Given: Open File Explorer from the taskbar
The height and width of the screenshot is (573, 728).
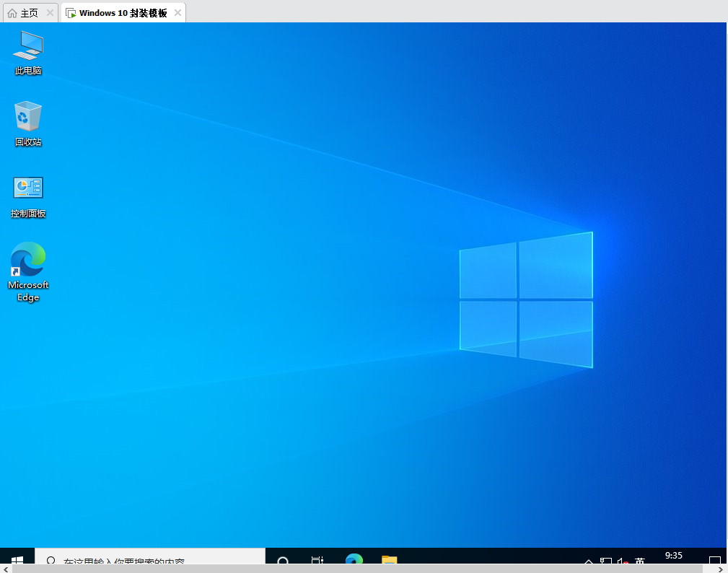Looking at the screenshot, I should (x=389, y=559).
